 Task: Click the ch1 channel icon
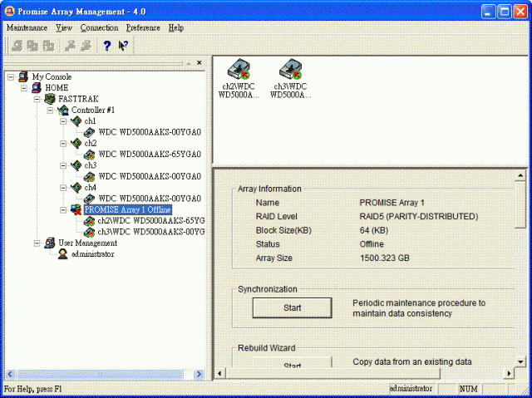(x=76, y=121)
